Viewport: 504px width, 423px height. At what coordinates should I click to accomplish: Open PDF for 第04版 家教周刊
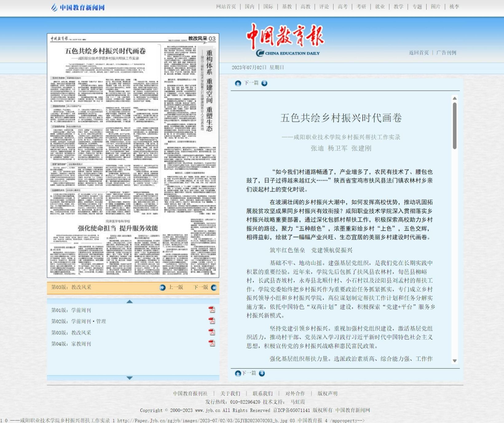212,343
